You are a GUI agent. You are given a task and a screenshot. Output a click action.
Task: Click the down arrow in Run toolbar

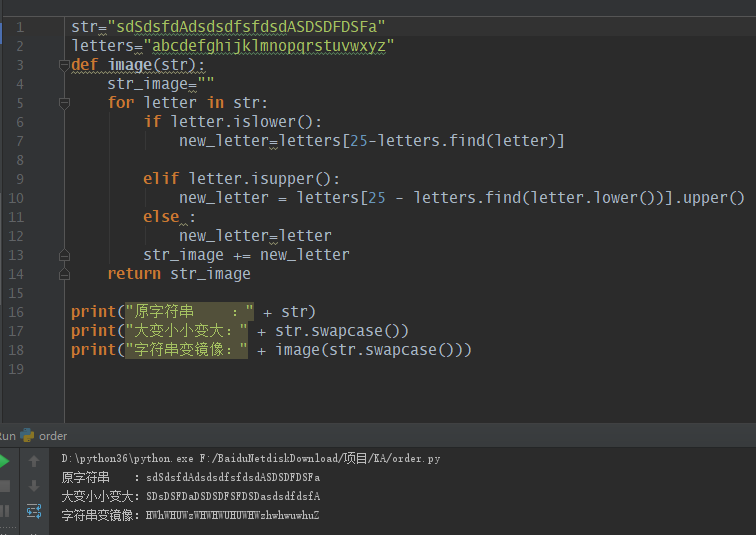coord(34,486)
